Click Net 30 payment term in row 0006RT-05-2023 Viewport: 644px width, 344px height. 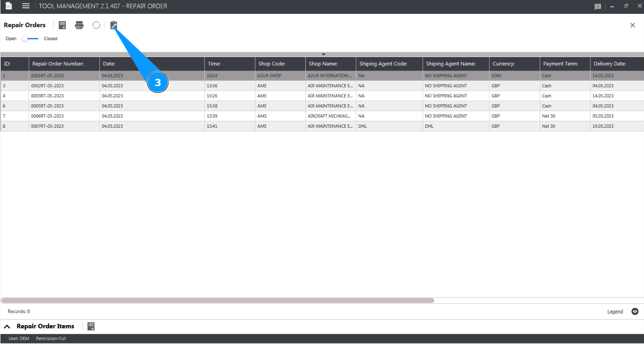[565, 116]
